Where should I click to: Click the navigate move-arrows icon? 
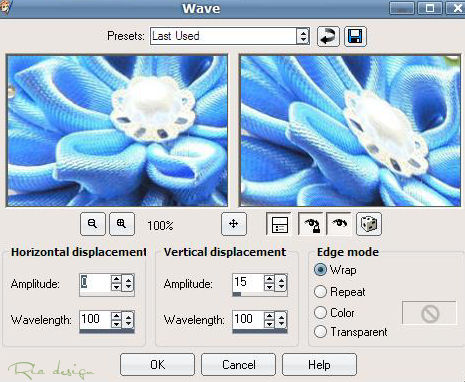pyautogui.click(x=234, y=224)
